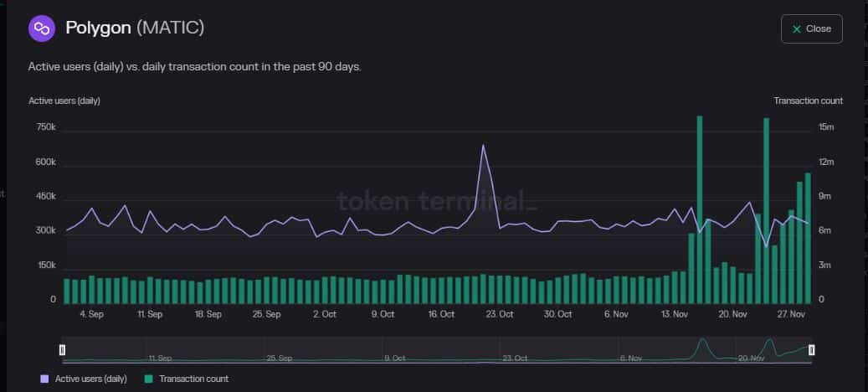Viewport: 868px width, 392px height.
Task: Click the tall transaction bar after 20. Nov
Action: coord(767,210)
